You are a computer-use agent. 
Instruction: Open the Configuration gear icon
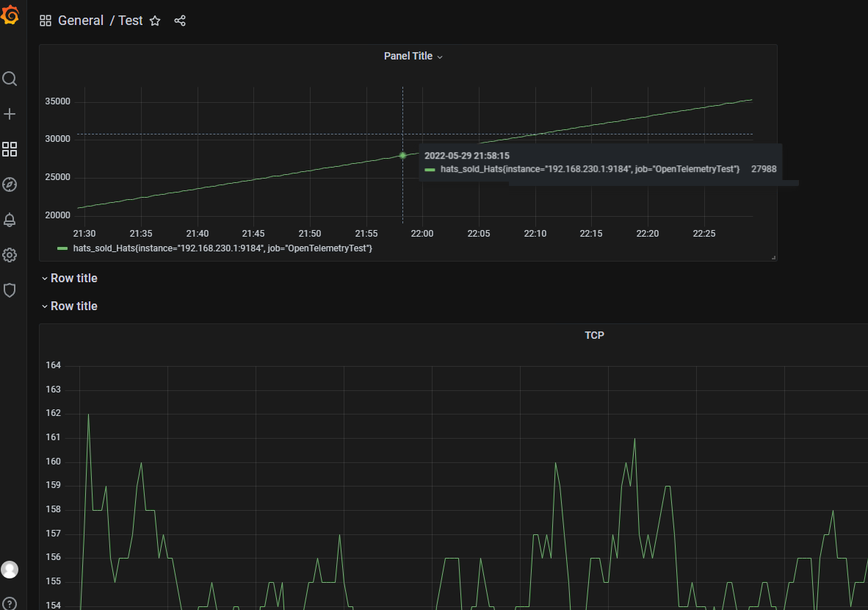click(x=10, y=255)
